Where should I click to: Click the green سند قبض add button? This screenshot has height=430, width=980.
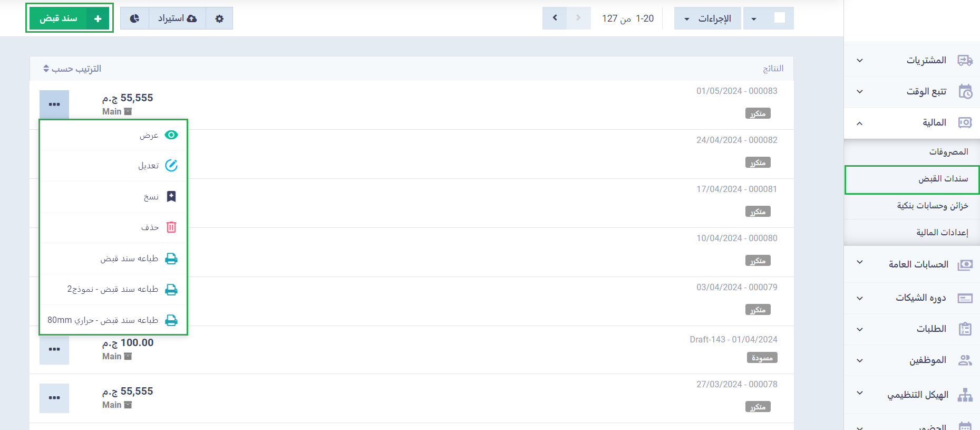click(70, 18)
